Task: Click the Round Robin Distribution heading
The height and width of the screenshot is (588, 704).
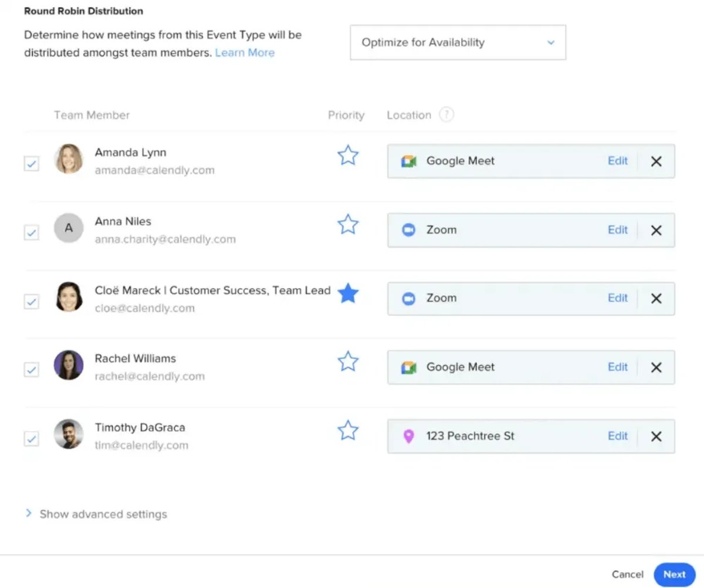Action: 83,11
